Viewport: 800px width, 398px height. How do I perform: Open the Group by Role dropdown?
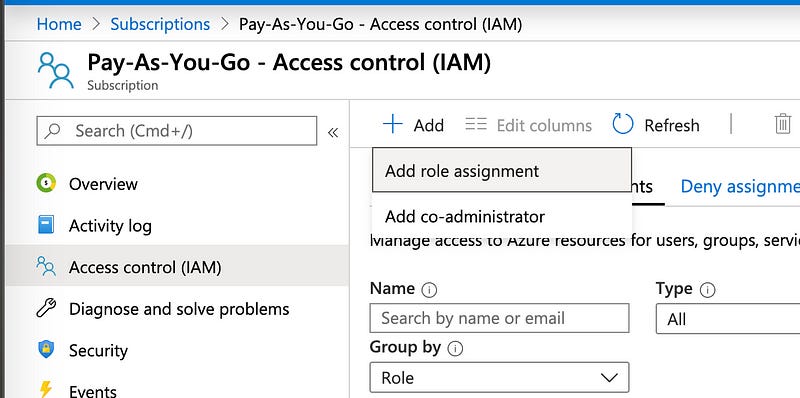(x=499, y=378)
